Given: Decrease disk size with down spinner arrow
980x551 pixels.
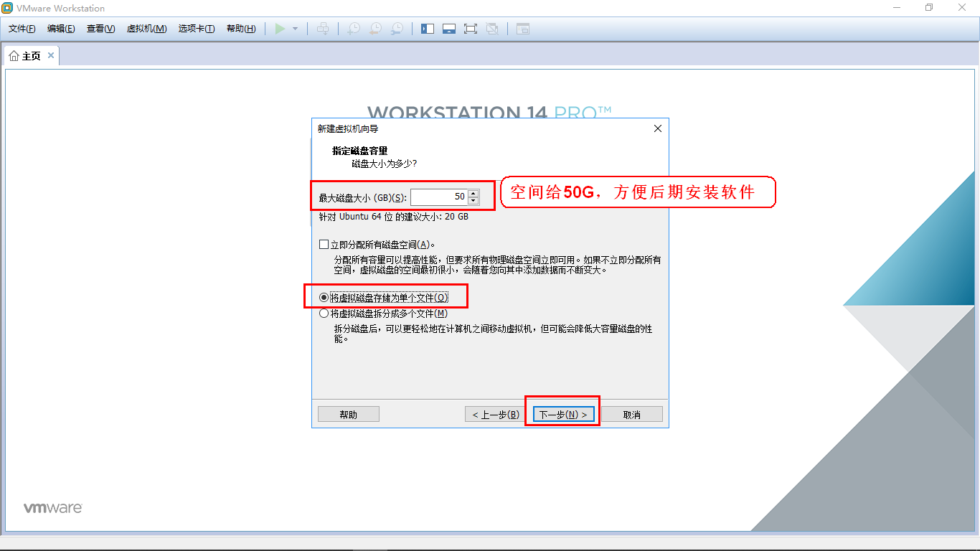Looking at the screenshot, I should click(473, 200).
